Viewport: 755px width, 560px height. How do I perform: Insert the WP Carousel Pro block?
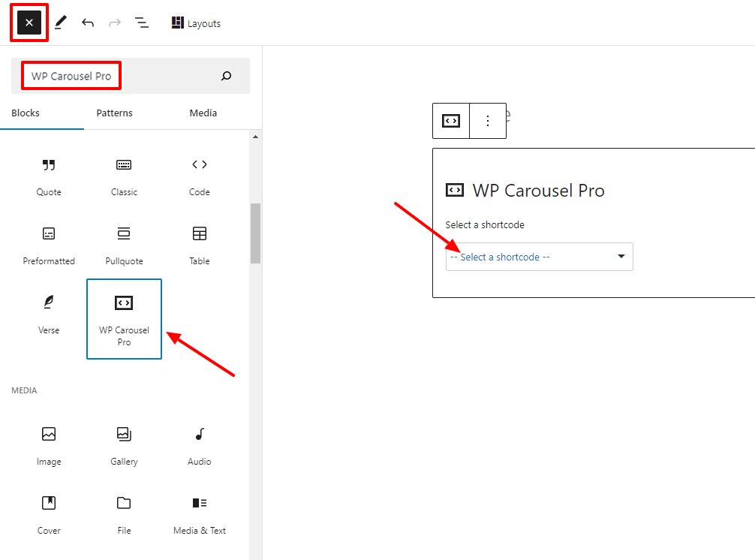(x=124, y=318)
